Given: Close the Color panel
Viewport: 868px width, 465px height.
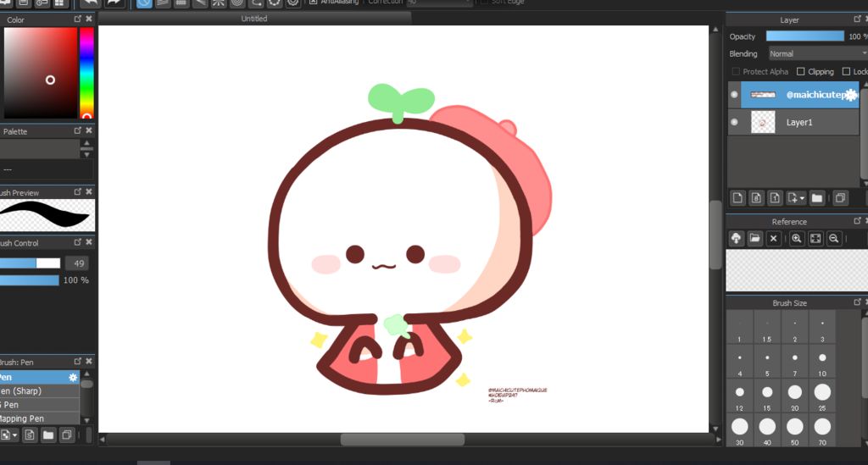Looking at the screenshot, I should [88, 19].
